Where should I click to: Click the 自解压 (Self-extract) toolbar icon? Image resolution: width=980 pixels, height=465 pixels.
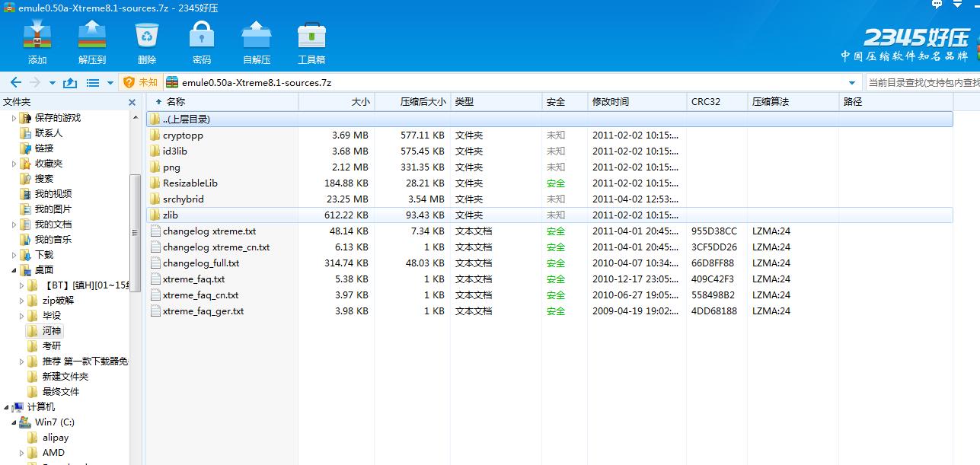pyautogui.click(x=257, y=35)
